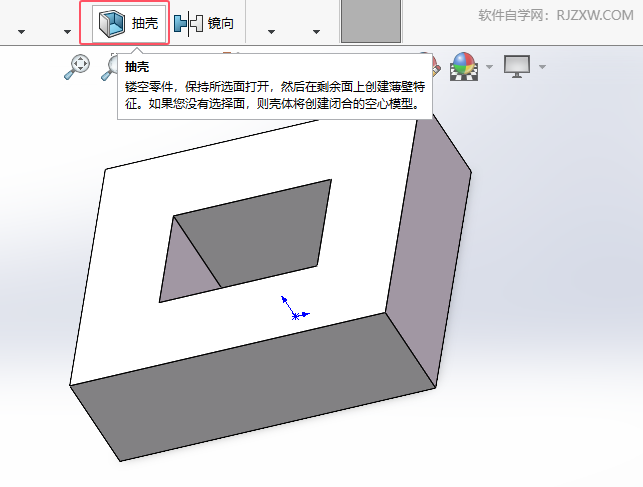Click the 抽壳 (Shell) tool icon

(x=112, y=23)
